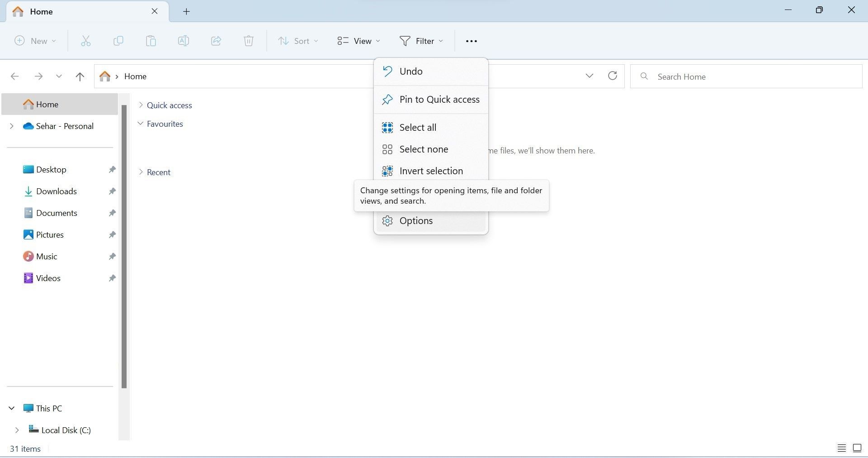
Task: Open the New dropdown menu
Action: [x=35, y=41]
